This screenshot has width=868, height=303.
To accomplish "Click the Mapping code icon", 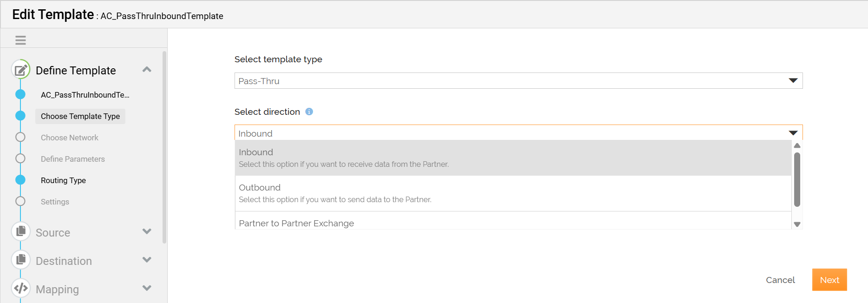I will click(21, 288).
